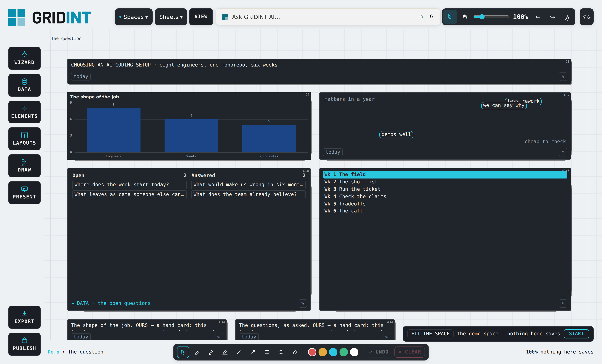Open the Spaces dropdown
602x364 pixels.
pos(133,17)
